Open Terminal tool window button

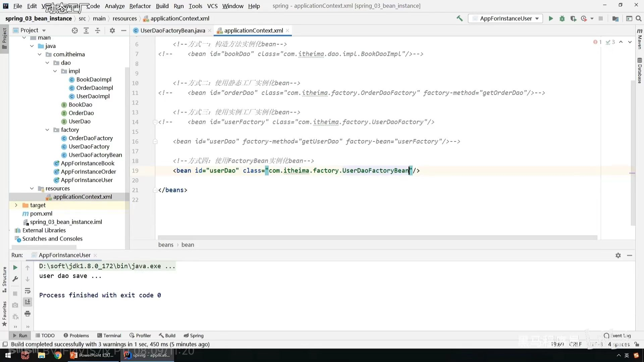point(109,336)
